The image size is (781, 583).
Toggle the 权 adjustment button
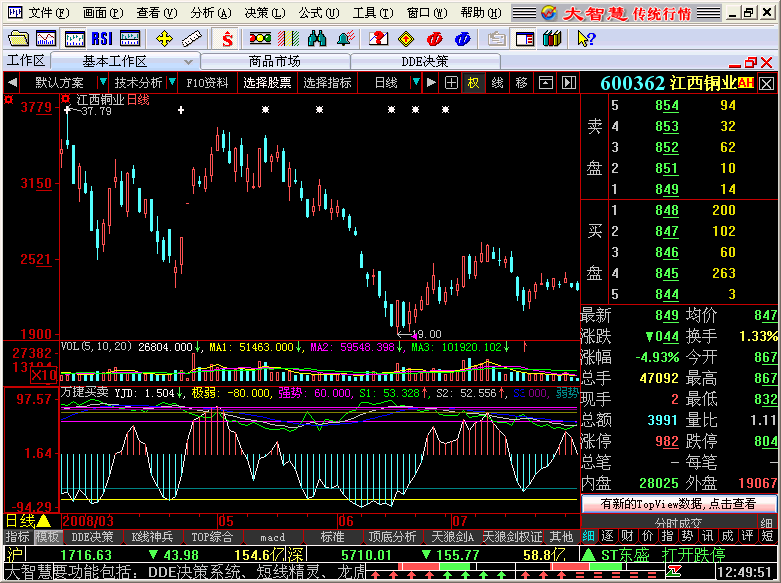(x=473, y=83)
